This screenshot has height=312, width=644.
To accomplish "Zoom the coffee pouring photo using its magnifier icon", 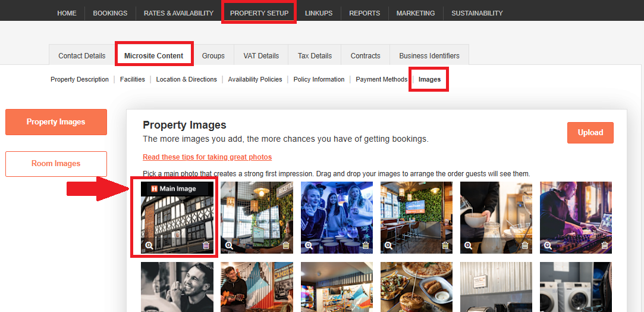I will click(468, 245).
